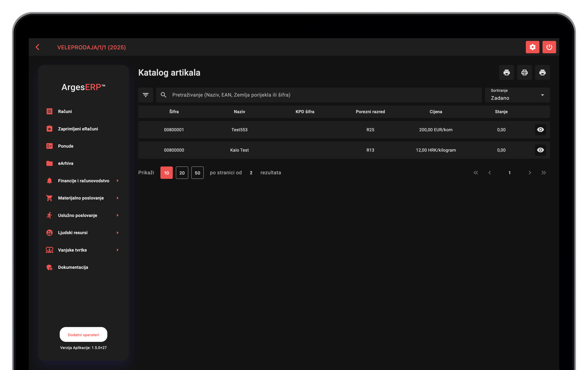Click the Verzija Aplikacije 1.5.0+27 text
This screenshot has width=588, height=370.
pyautogui.click(x=84, y=348)
